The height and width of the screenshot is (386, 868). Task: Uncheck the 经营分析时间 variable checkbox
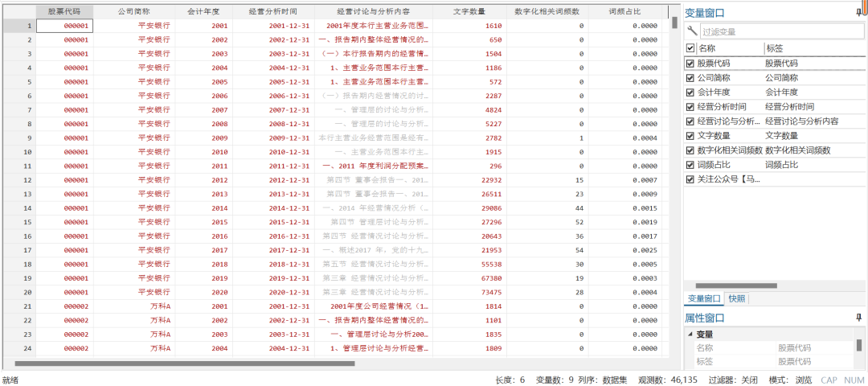(x=690, y=107)
